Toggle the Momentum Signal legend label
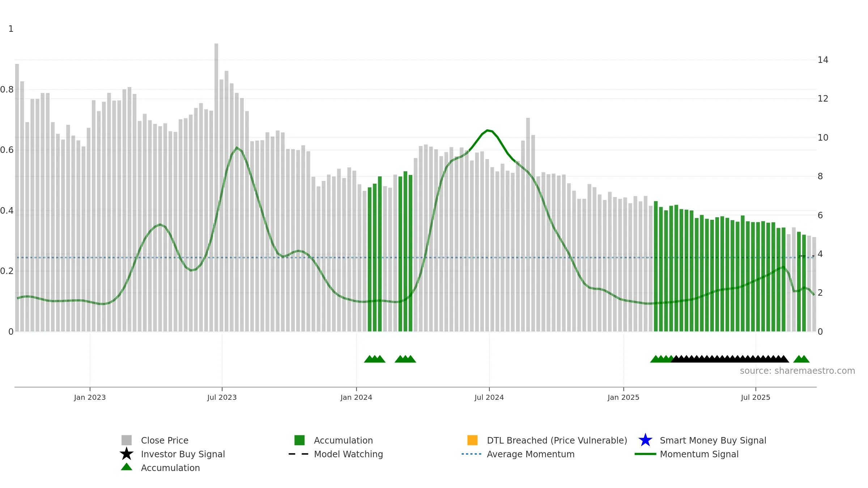The height and width of the screenshot is (488, 868). 699,454
